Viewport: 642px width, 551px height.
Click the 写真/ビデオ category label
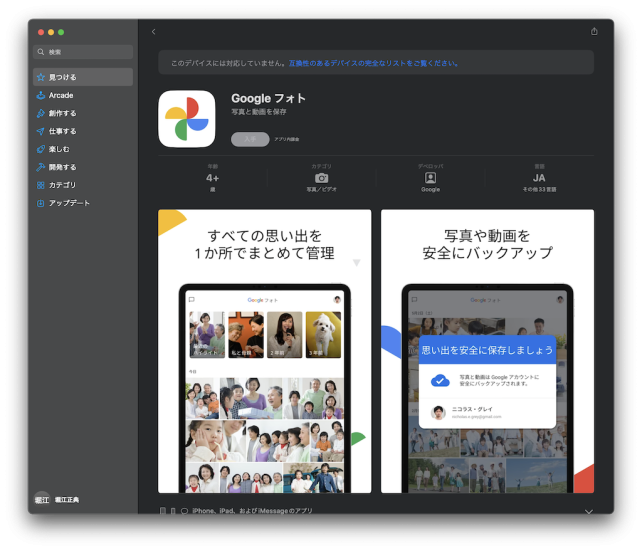click(x=321, y=189)
